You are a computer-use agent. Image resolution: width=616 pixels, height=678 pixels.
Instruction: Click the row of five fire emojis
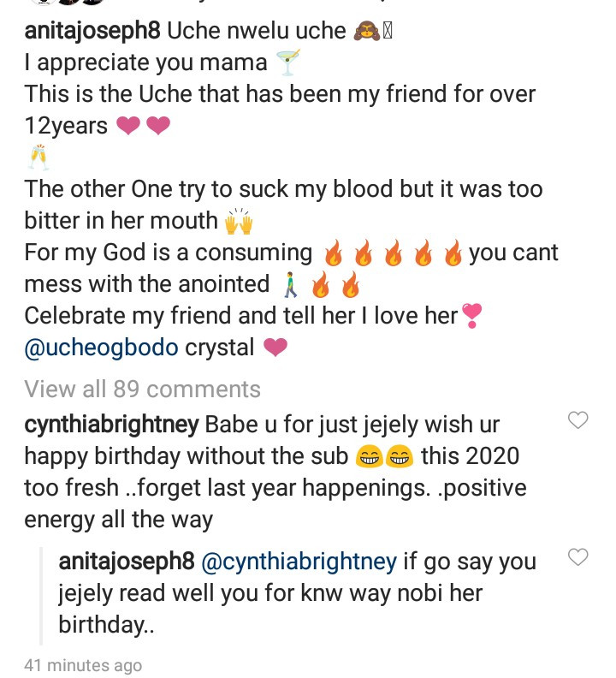point(394,253)
